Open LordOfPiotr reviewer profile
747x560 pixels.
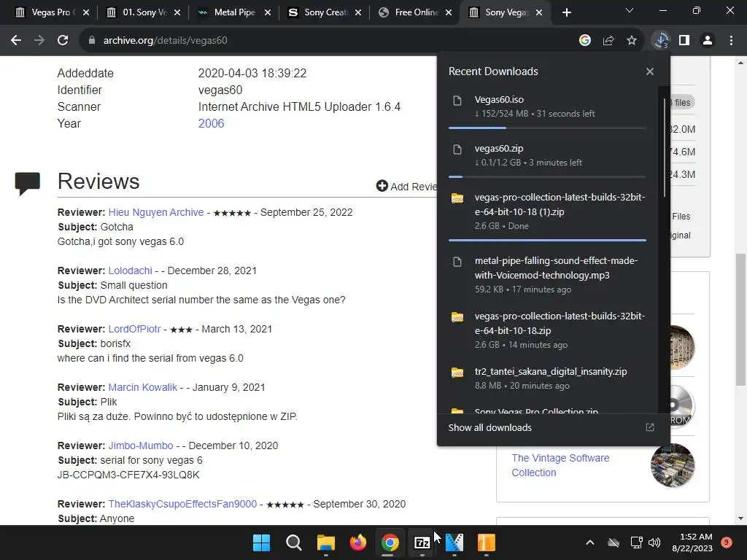pos(134,329)
